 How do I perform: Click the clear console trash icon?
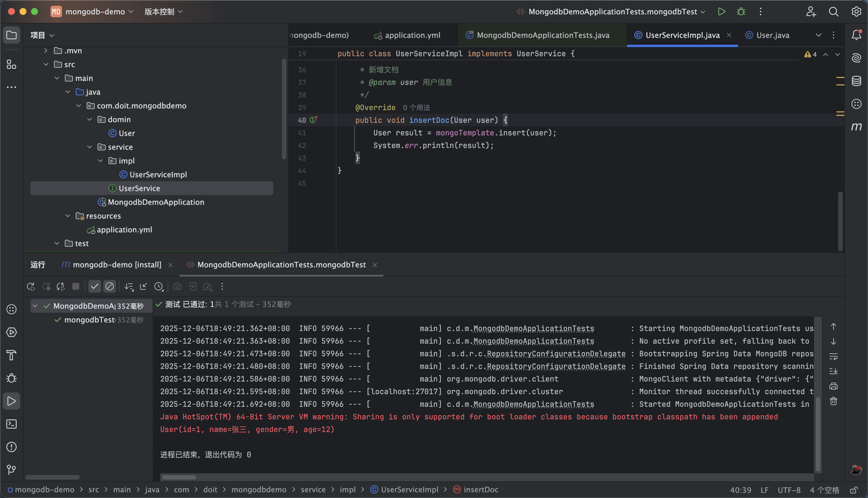(834, 401)
